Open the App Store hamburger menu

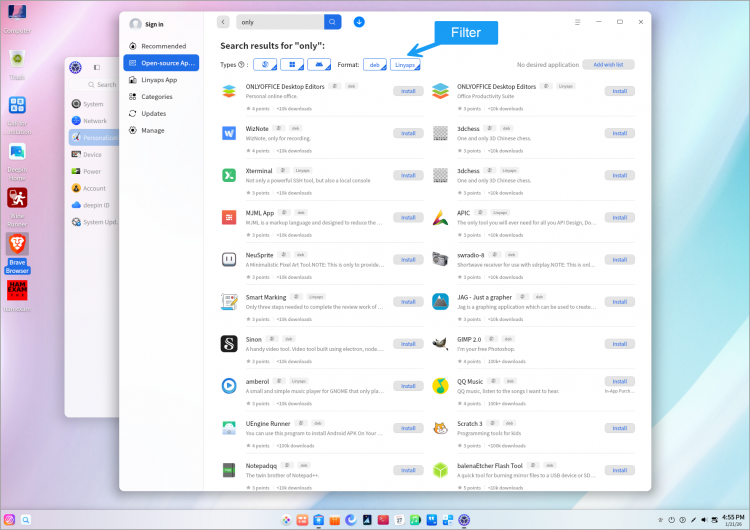point(577,22)
